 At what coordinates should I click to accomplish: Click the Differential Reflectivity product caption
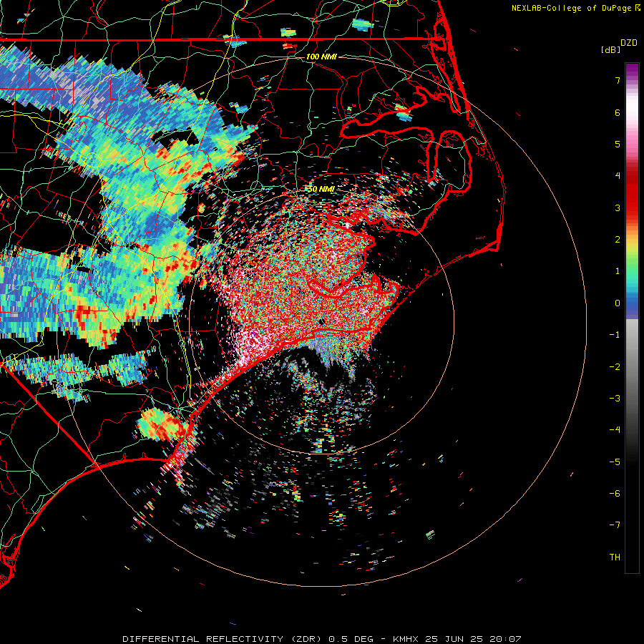pos(322,639)
